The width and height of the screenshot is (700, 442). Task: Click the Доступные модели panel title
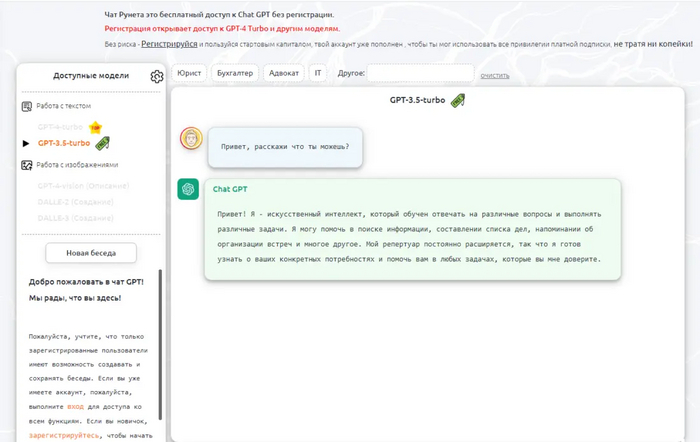pos(91,76)
